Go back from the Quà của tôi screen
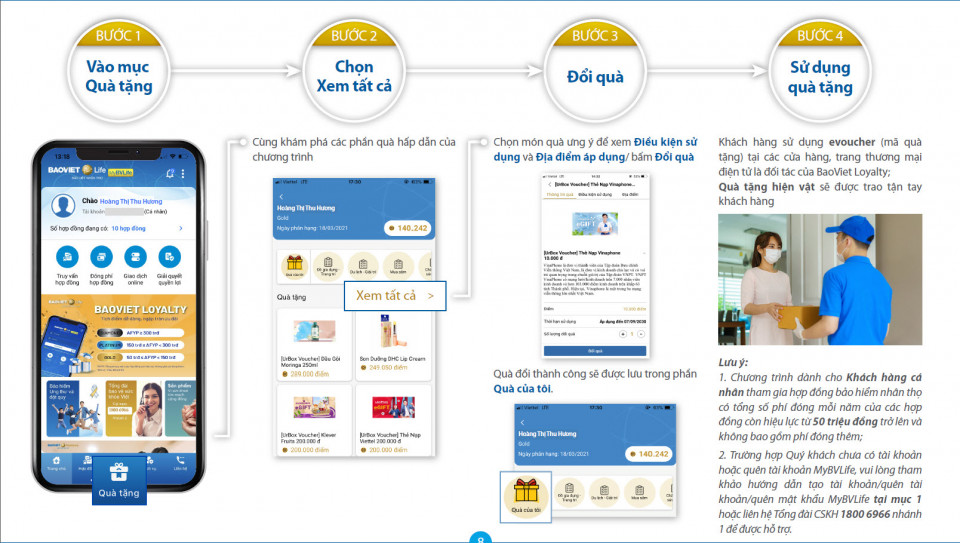This screenshot has height=543, width=960. (522, 422)
